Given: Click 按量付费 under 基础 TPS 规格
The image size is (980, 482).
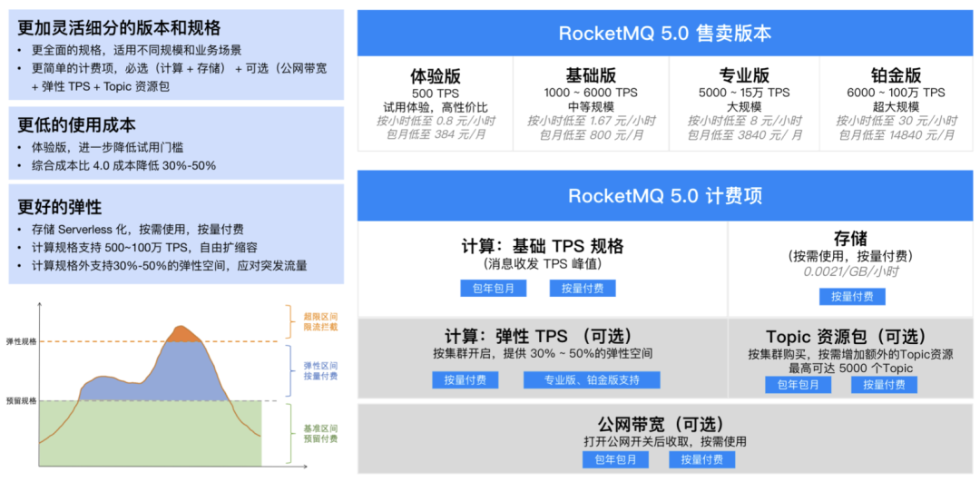Looking at the screenshot, I should pyautogui.click(x=583, y=288).
